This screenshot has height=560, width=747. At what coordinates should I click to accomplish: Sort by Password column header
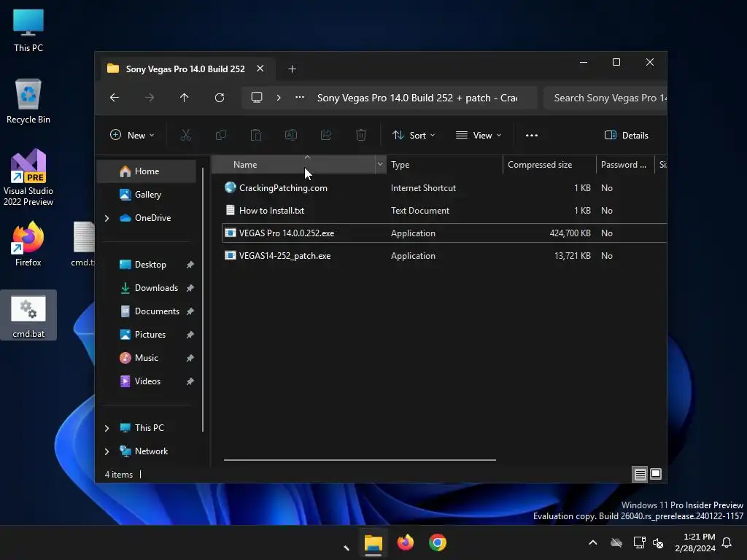pyautogui.click(x=625, y=164)
